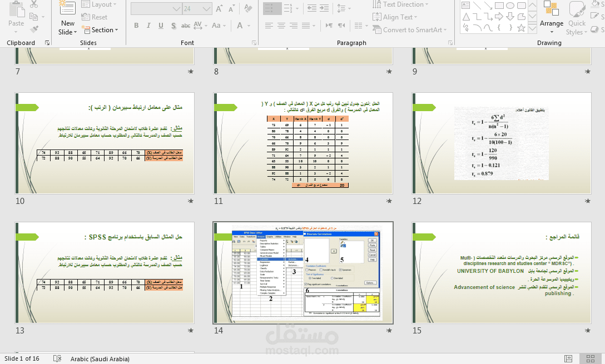
Task: Open Text Direction menu
Action: click(x=400, y=4)
